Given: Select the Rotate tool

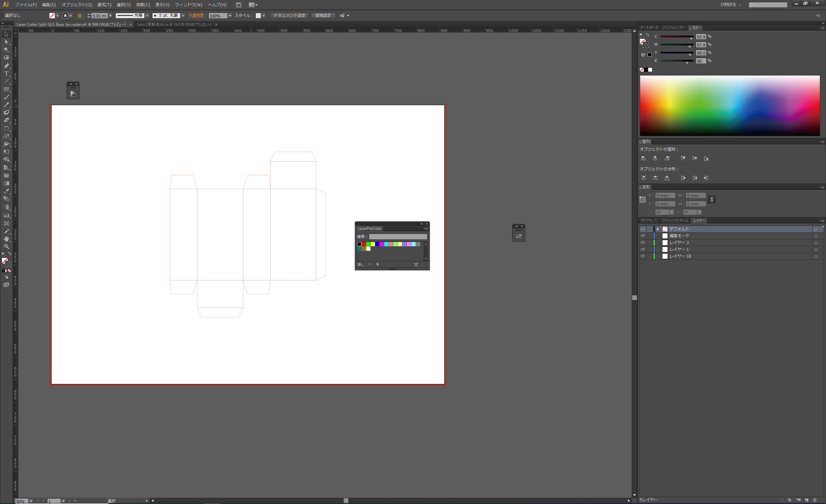Looking at the screenshot, I should [x=6, y=128].
